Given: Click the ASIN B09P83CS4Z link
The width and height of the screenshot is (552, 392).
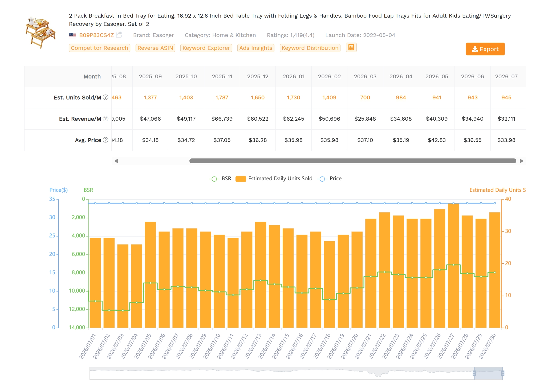Looking at the screenshot, I should (x=96, y=35).
